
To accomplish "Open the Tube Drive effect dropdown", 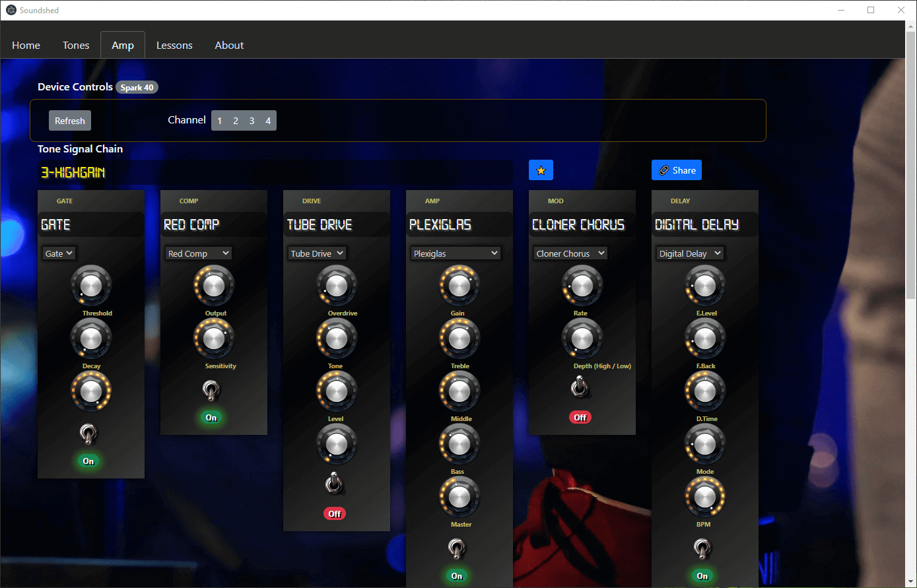I will (317, 253).
